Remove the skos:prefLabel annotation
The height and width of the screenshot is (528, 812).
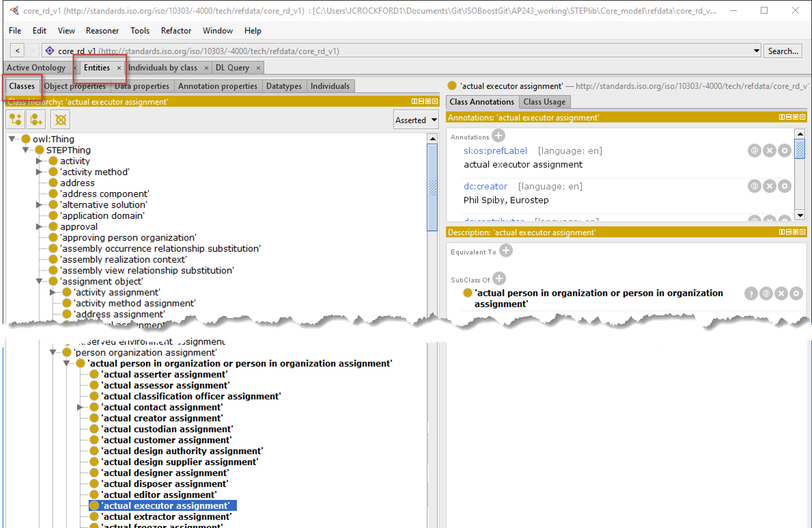tap(769, 151)
